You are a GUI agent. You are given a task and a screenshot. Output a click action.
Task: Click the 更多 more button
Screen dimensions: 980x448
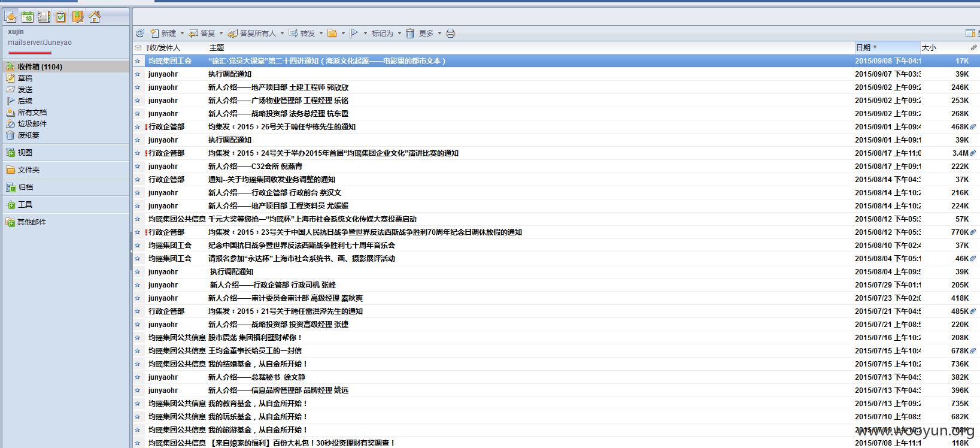[426, 34]
